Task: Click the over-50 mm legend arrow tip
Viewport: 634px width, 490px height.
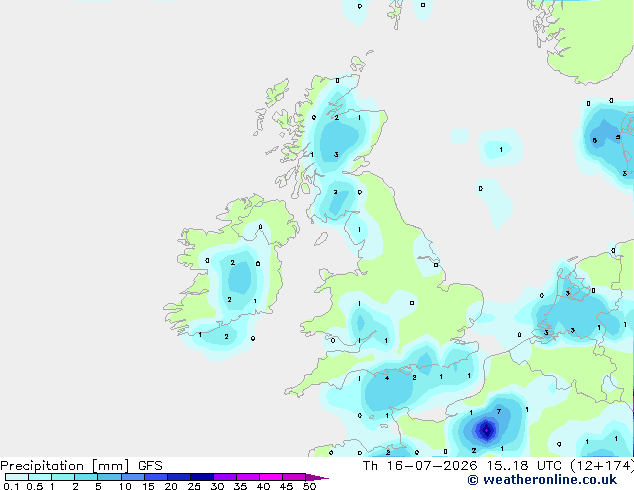Action: pyautogui.click(x=317, y=477)
